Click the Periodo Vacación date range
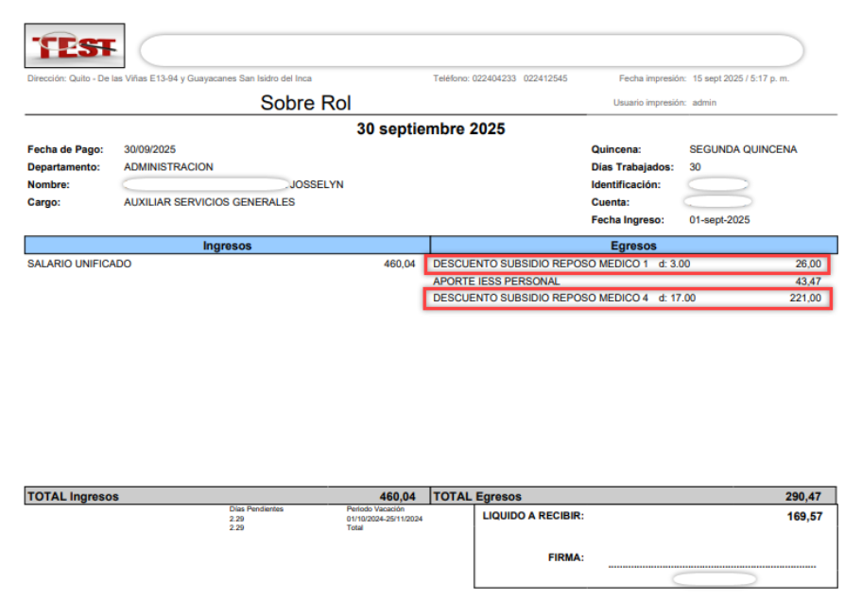862x616 pixels. (385, 519)
